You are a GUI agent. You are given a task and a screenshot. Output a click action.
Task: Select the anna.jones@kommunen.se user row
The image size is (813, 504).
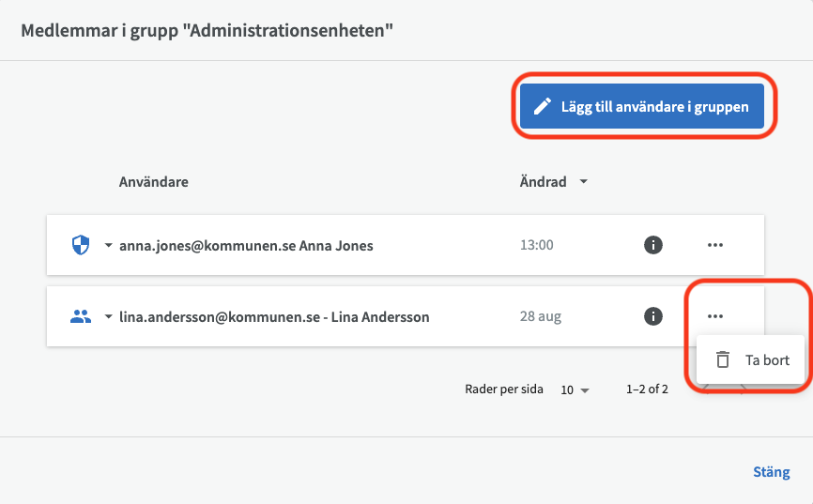(246, 246)
